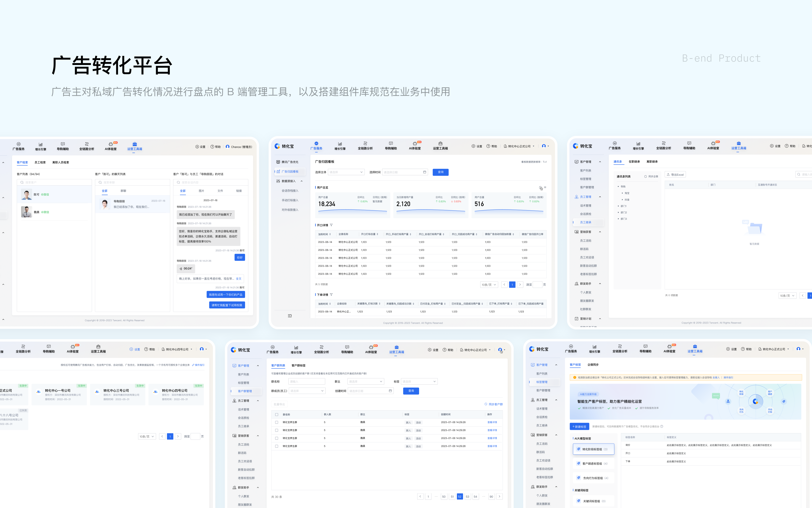Click 查询 button in 广告归因看板 window
Viewport: 812px width, 508px height.
pos(440,172)
